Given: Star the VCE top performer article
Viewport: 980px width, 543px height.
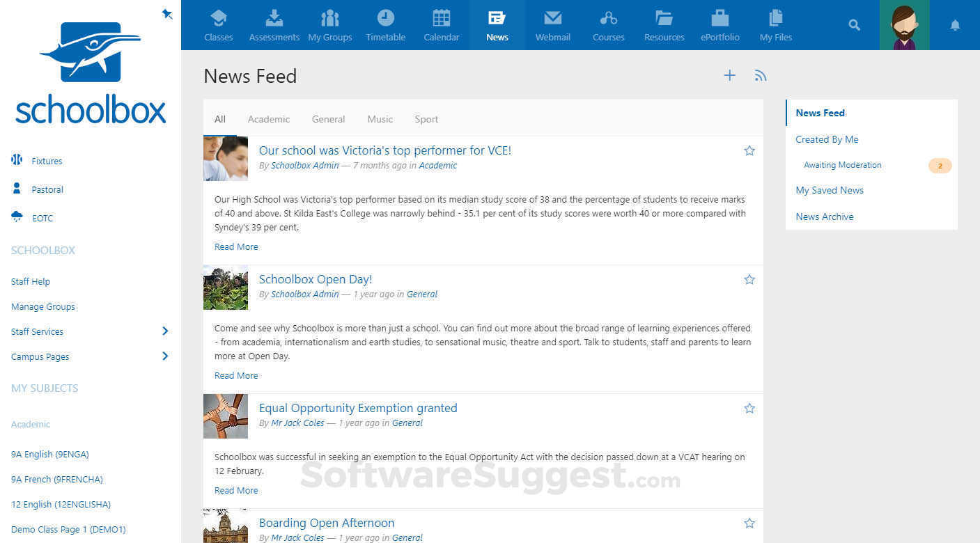Looking at the screenshot, I should tap(749, 150).
